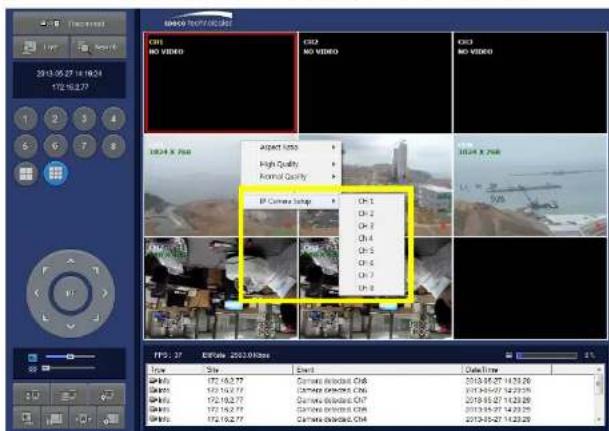
Task: Adjust the upper slider below PTZ pad
Action: [x=70, y=356]
